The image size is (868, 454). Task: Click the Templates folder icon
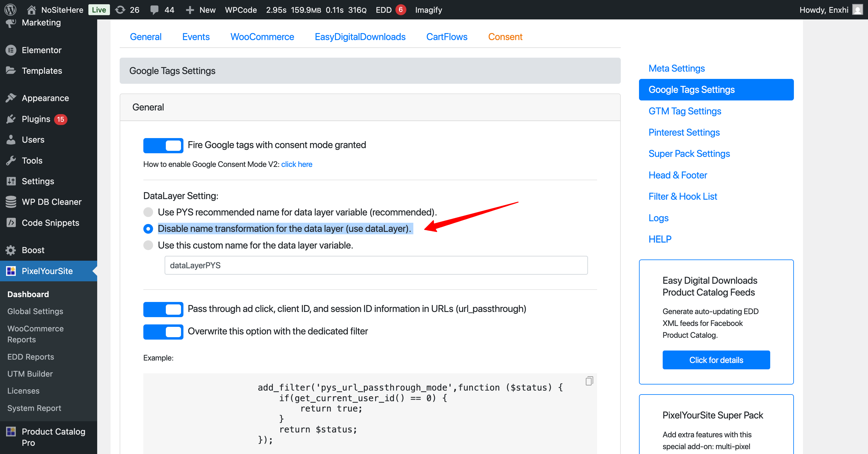point(11,70)
